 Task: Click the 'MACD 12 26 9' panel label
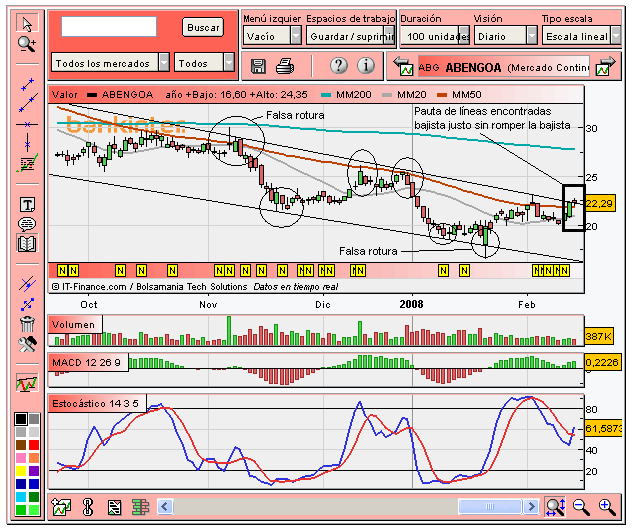click(86, 362)
